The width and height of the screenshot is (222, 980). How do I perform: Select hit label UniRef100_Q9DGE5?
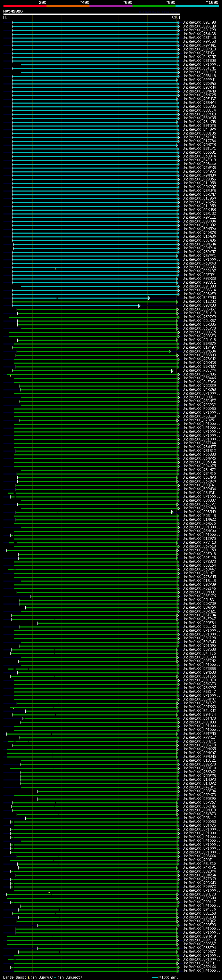[x=199, y=332]
